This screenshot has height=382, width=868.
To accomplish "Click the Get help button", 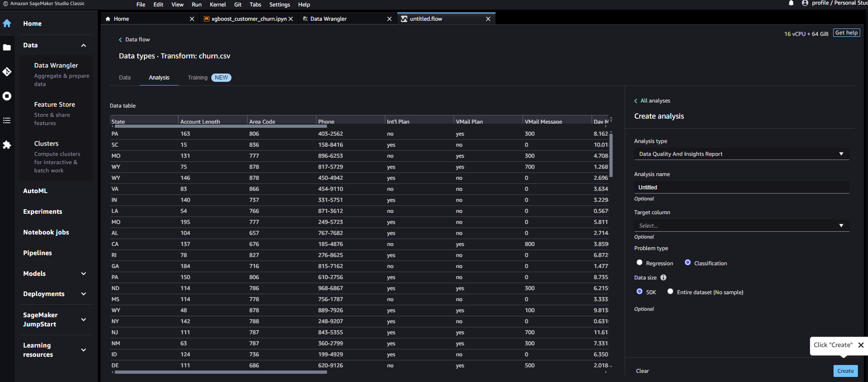I will pyautogui.click(x=846, y=33).
